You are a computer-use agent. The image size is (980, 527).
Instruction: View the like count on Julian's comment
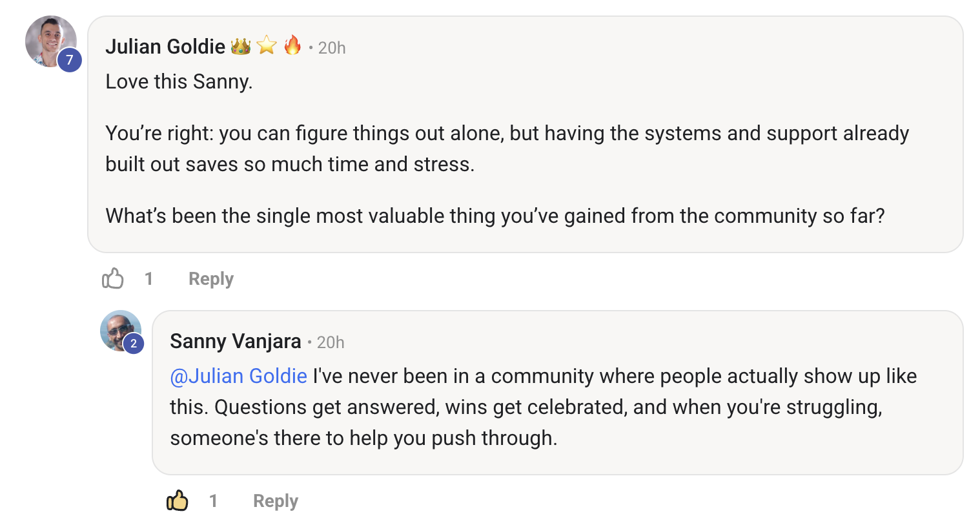point(149,279)
